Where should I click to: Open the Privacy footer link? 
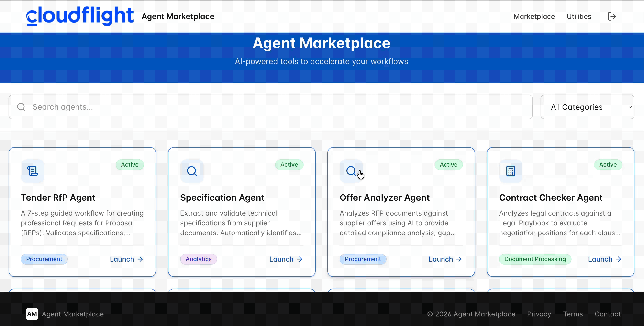[x=539, y=314]
